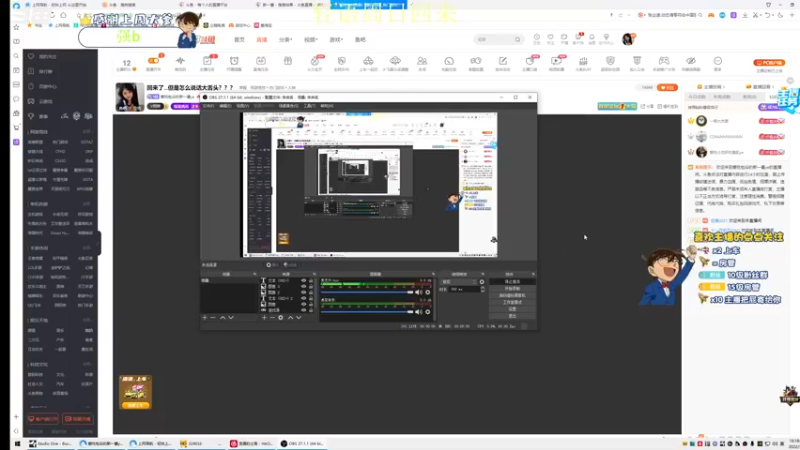The image size is (800, 450).
Task: Click 开始录制 in OBS Controls
Action: click(x=512, y=288)
